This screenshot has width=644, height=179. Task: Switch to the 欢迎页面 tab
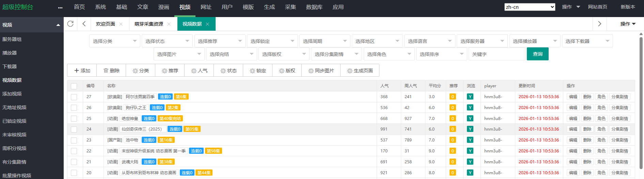coord(106,24)
